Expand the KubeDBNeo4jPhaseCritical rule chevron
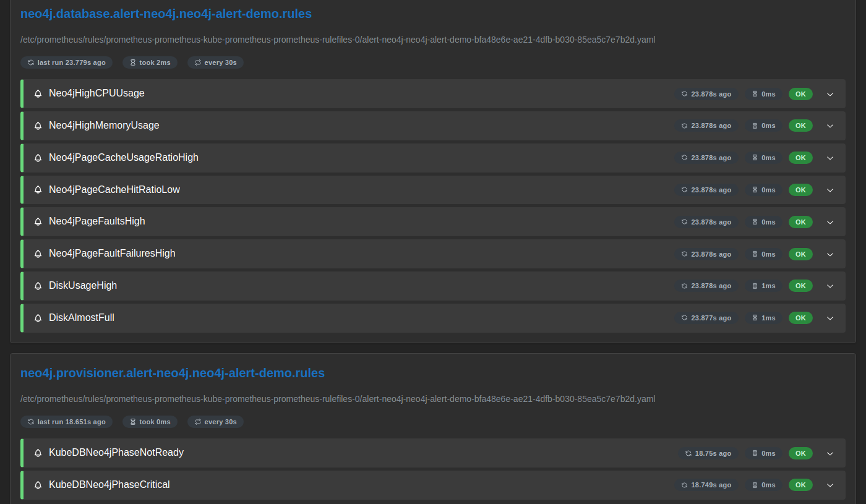This screenshot has height=504, width=866. point(830,485)
